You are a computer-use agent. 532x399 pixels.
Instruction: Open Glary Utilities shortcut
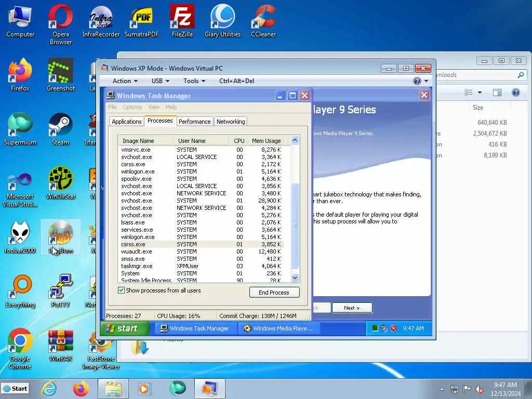click(x=222, y=21)
